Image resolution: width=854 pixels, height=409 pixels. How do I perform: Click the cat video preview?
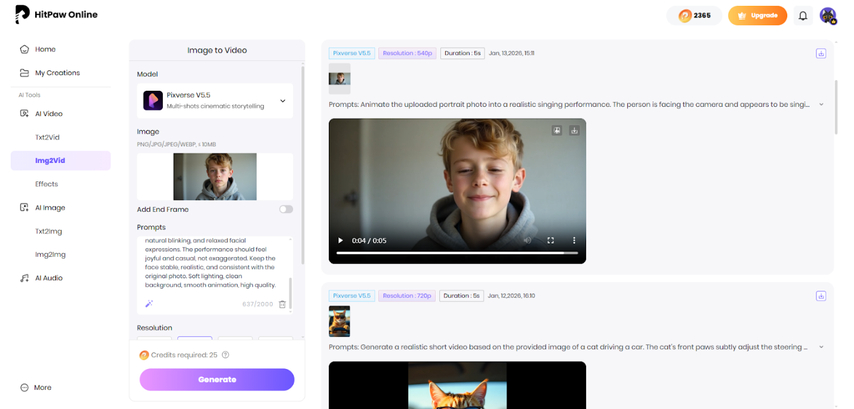[x=458, y=385]
